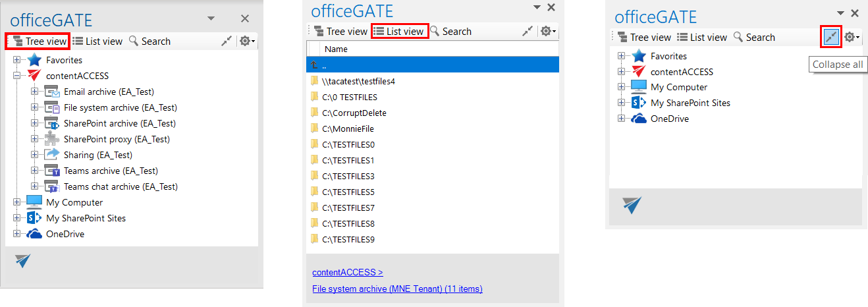Click the Sharing (EA_Test) arrow icon
Screen dimensions: 868x307
click(x=52, y=155)
